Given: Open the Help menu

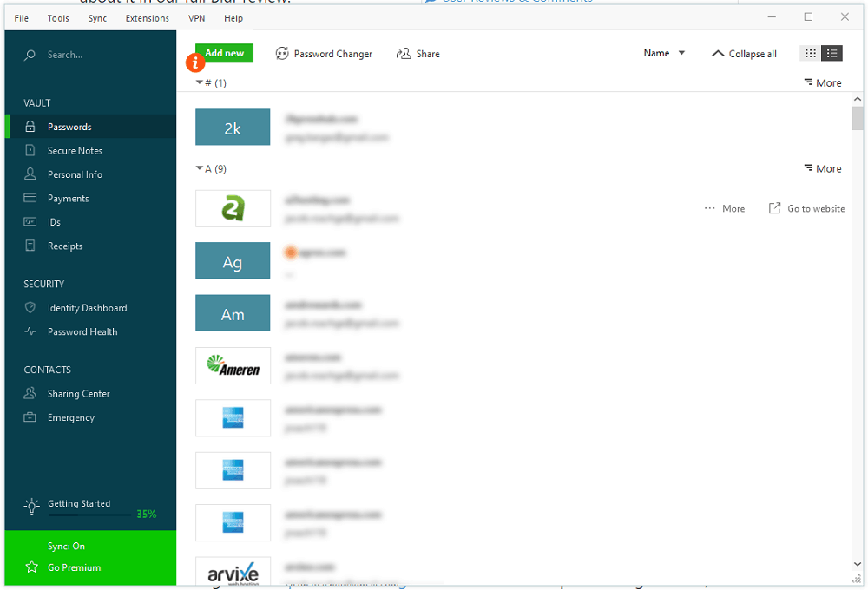Looking at the screenshot, I should click(x=233, y=18).
